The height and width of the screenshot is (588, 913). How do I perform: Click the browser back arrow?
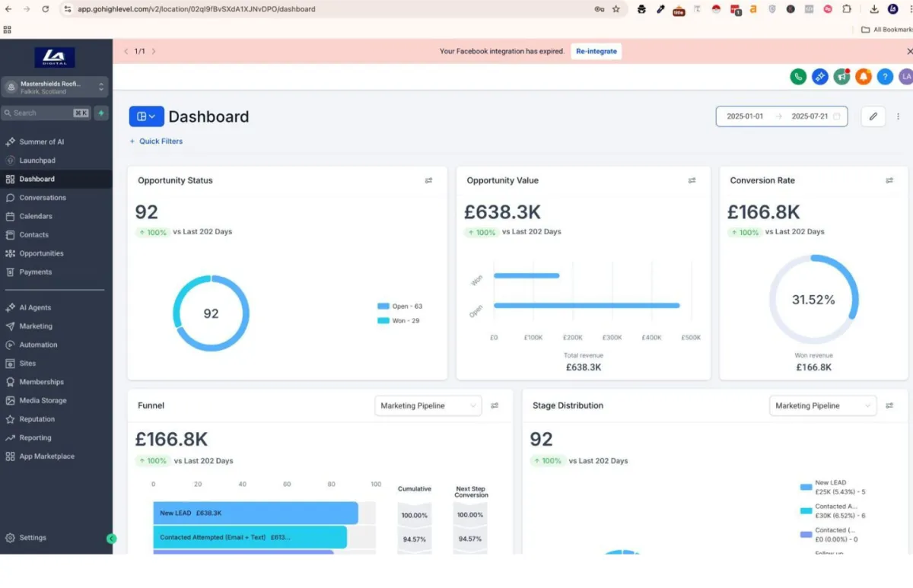click(8, 9)
